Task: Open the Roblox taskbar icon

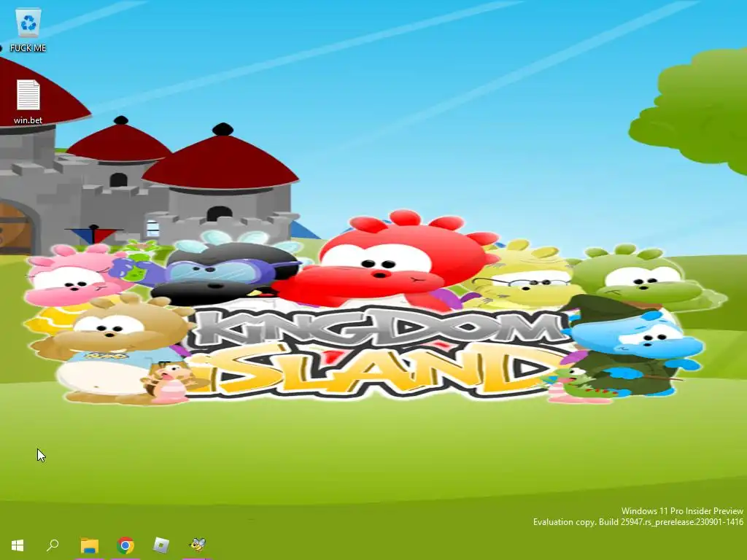Action: coord(161,545)
